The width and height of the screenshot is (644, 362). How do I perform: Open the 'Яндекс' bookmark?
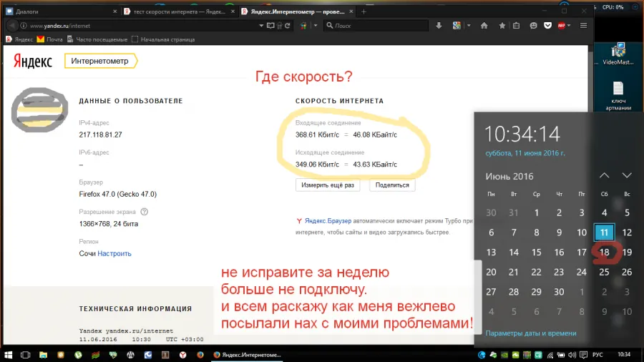[19, 39]
